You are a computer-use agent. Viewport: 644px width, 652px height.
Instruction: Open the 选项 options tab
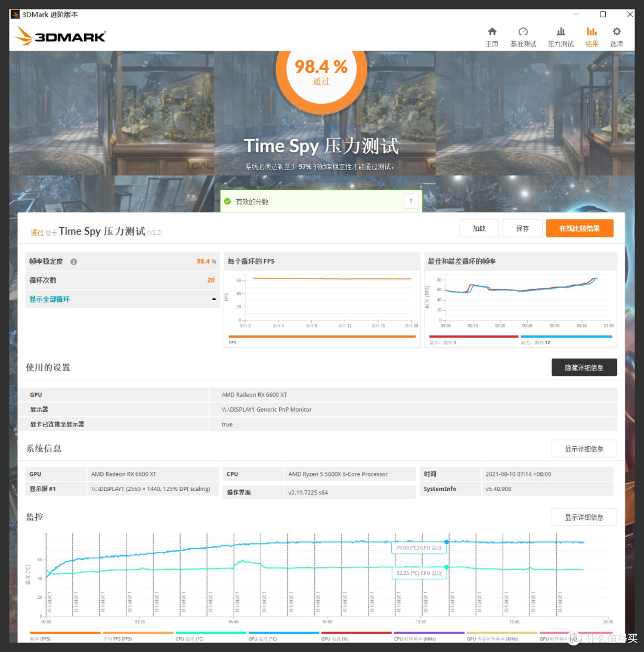616,37
